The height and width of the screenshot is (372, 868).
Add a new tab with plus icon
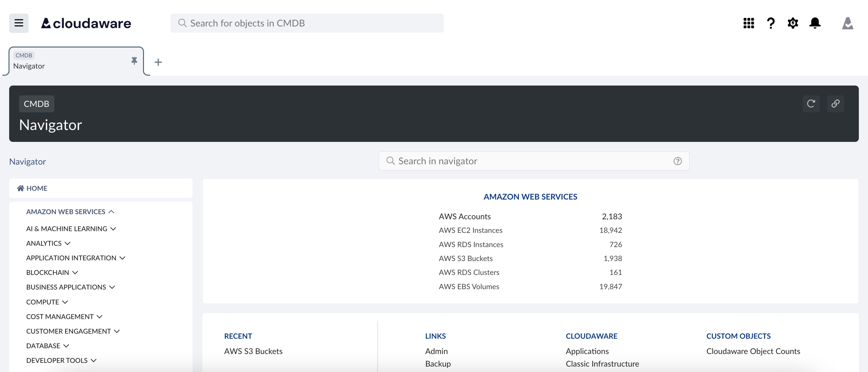coord(158,62)
